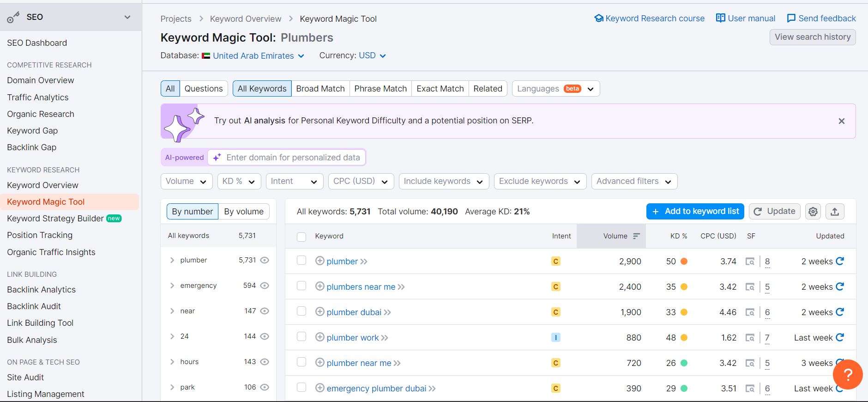Click the export upload icon
The height and width of the screenshot is (402, 868).
[x=835, y=212]
